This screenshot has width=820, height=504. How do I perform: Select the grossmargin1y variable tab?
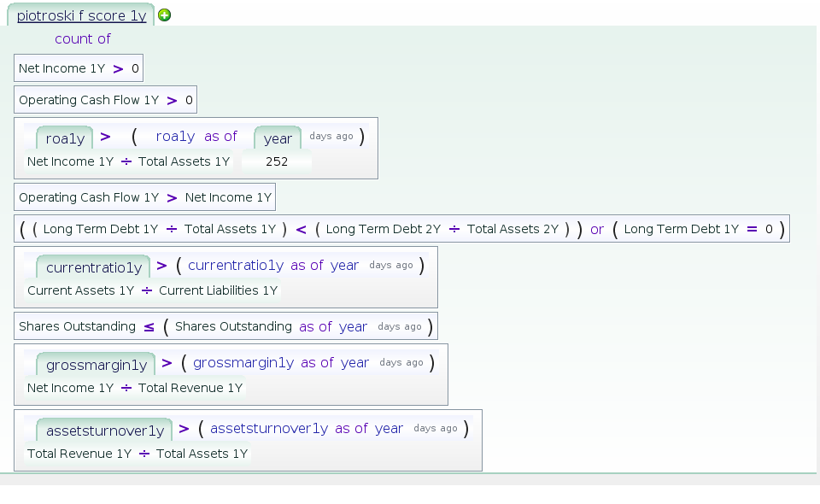click(97, 365)
